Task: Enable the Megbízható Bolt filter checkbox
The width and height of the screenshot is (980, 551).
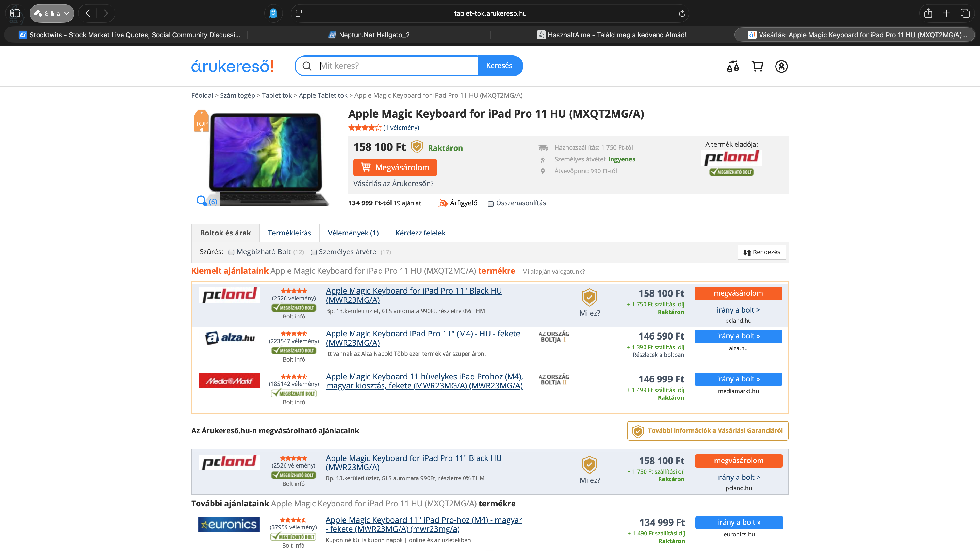Action: point(231,252)
